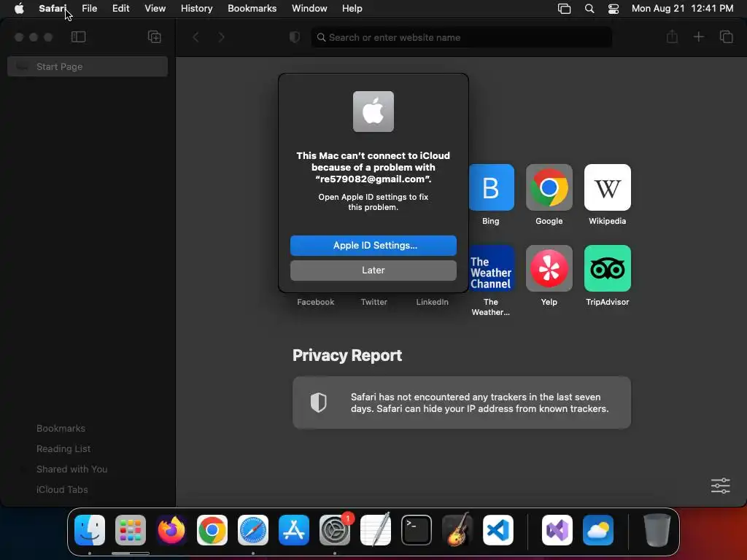Open App Store from the Dock
Screen dimensions: 747x560
pos(294,530)
